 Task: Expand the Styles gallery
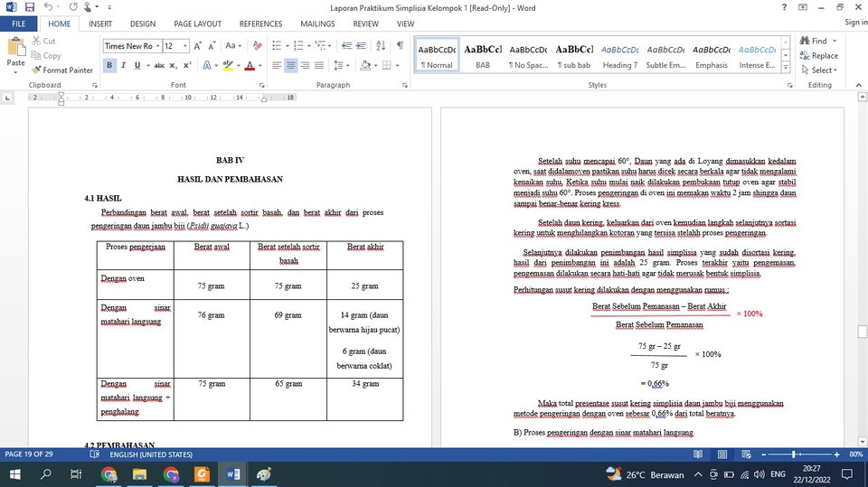786,68
